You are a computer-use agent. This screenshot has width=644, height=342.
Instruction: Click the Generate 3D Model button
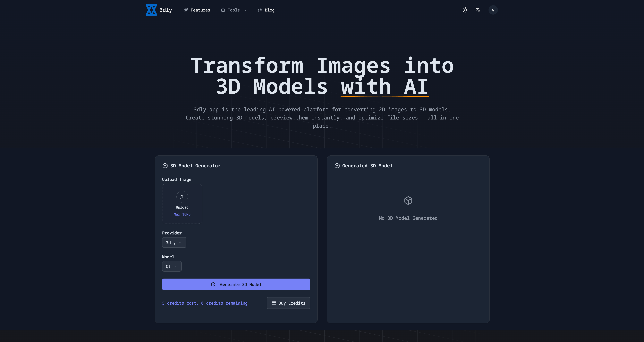(x=236, y=284)
